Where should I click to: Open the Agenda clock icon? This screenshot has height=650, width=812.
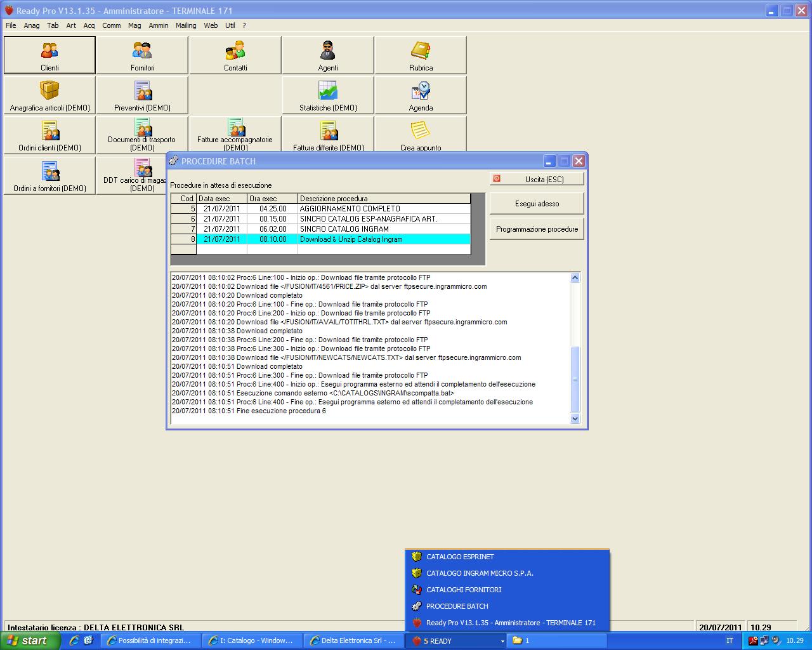click(421, 95)
